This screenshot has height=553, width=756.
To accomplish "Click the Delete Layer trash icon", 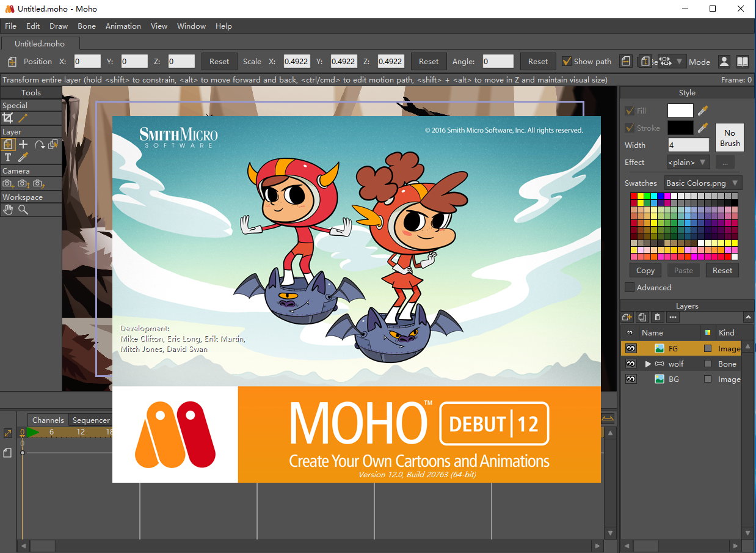I will 658,317.
